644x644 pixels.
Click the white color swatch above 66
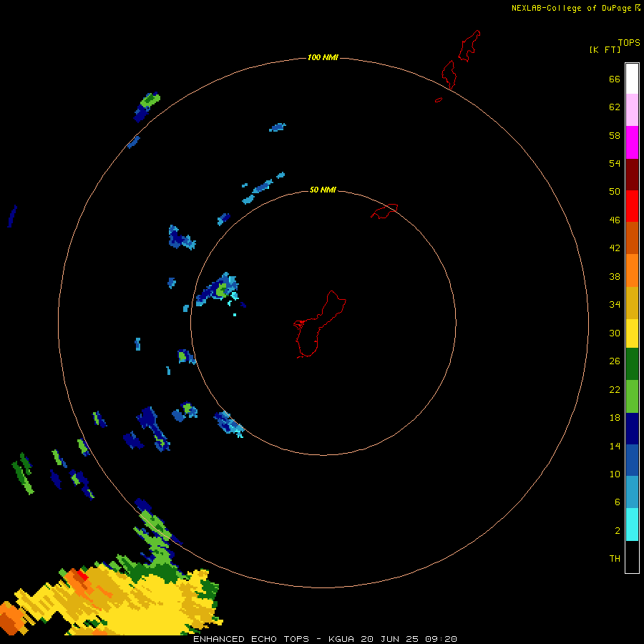[632, 79]
